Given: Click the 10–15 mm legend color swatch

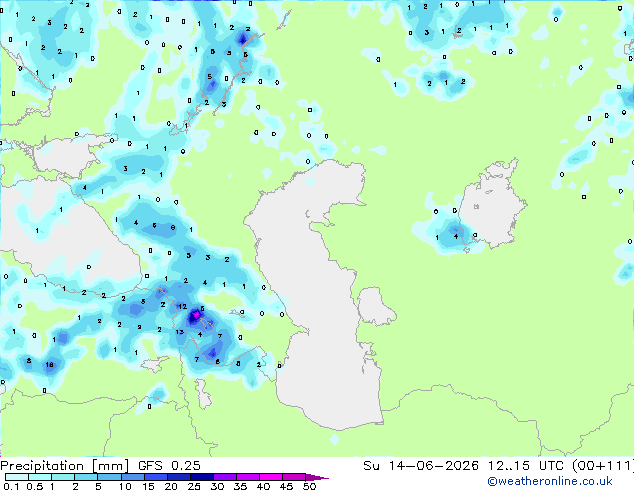Looking at the screenshot, I should 132,477.
